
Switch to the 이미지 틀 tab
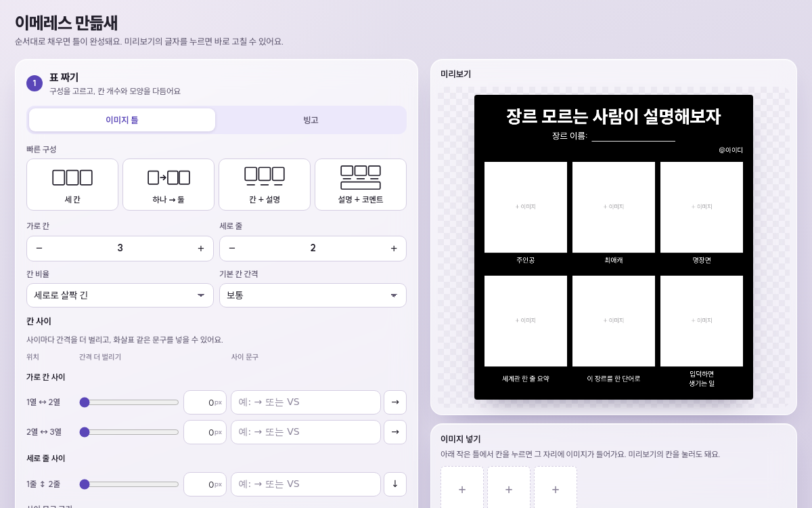122,120
